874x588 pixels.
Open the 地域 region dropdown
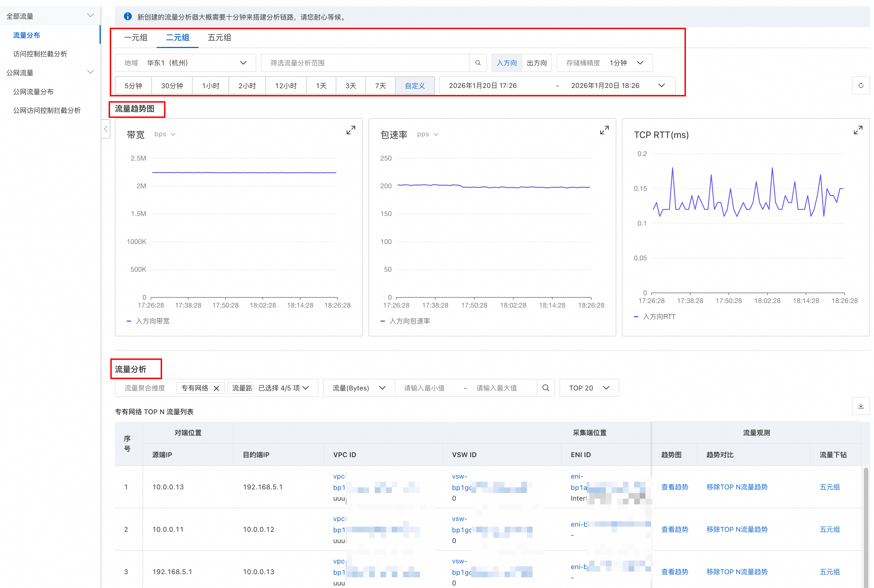click(x=185, y=63)
